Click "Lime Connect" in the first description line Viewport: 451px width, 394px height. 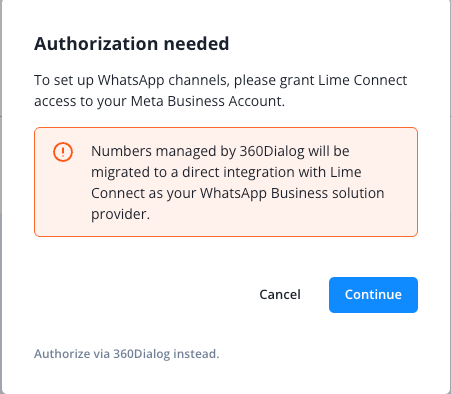pos(362,80)
